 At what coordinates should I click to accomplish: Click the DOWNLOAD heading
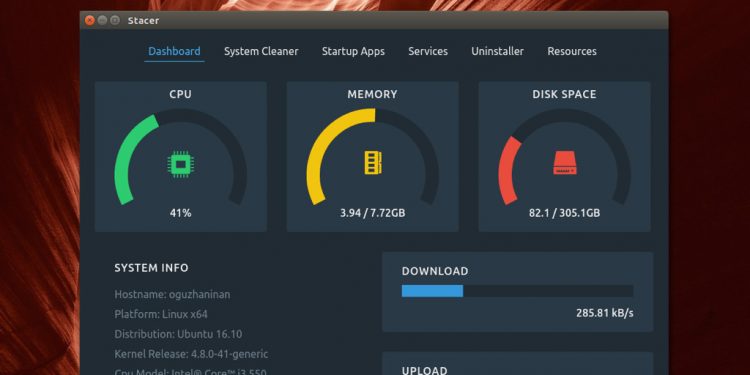435,271
